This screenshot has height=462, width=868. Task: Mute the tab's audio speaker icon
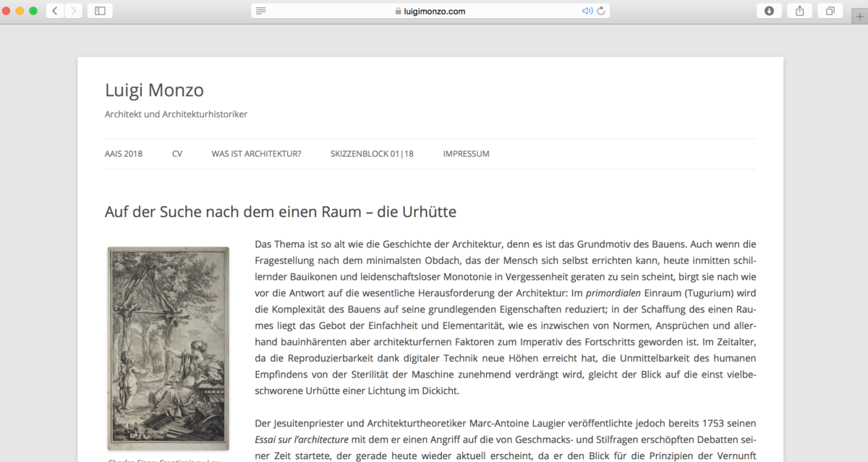tap(587, 11)
